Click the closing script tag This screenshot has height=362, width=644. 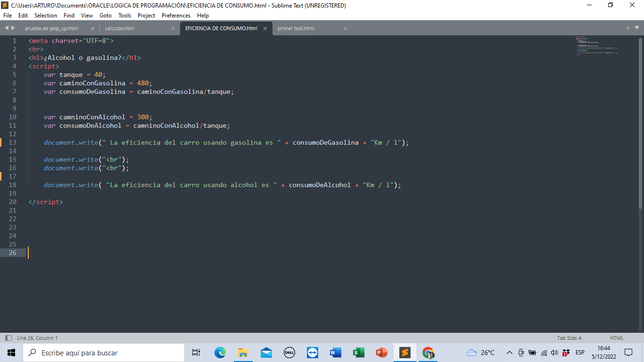tap(46, 202)
